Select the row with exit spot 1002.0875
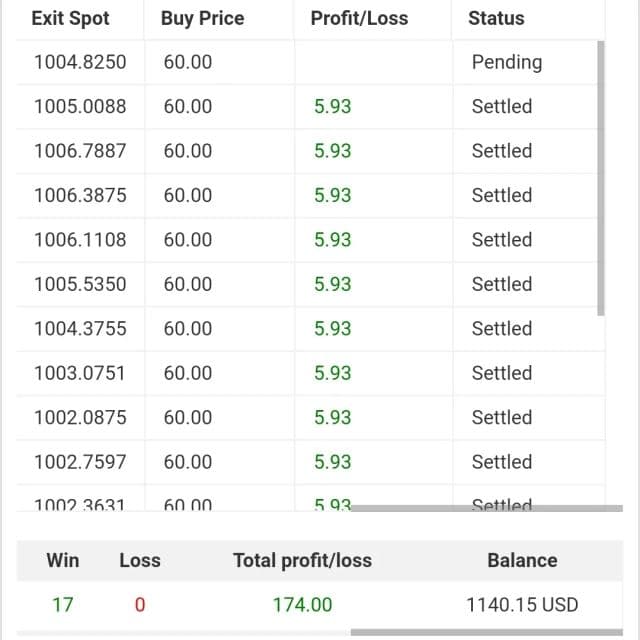Screen dimensions: 640x640 [310, 418]
